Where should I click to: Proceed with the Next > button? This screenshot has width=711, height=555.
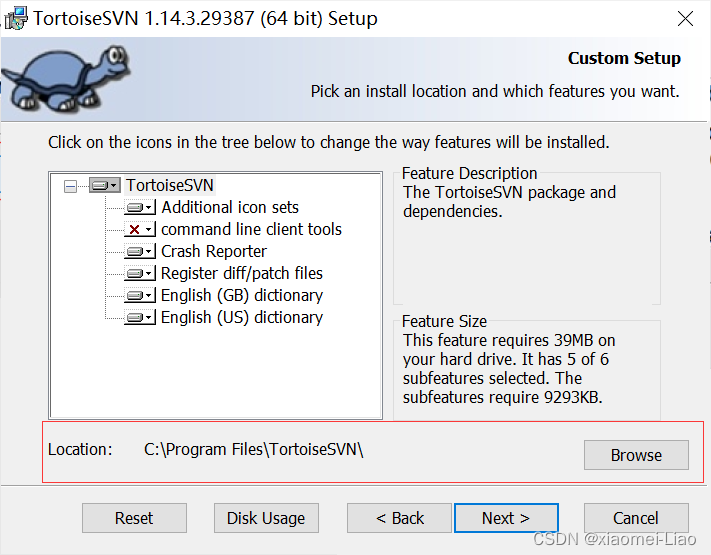(506, 518)
